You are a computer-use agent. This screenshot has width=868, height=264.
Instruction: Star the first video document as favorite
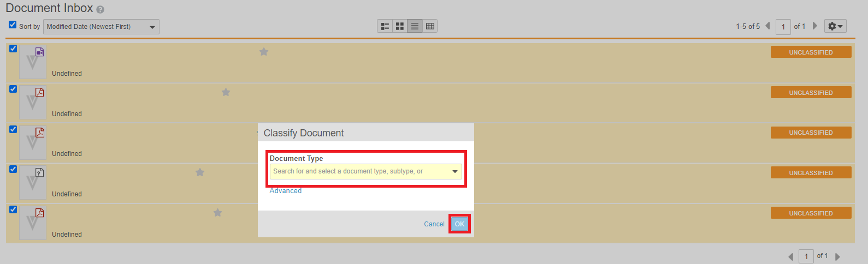(264, 52)
